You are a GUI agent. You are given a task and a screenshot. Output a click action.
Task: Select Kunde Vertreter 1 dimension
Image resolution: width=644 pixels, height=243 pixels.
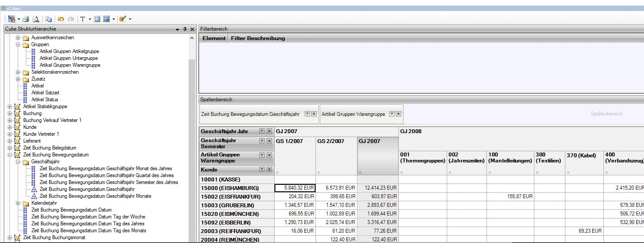(41, 134)
